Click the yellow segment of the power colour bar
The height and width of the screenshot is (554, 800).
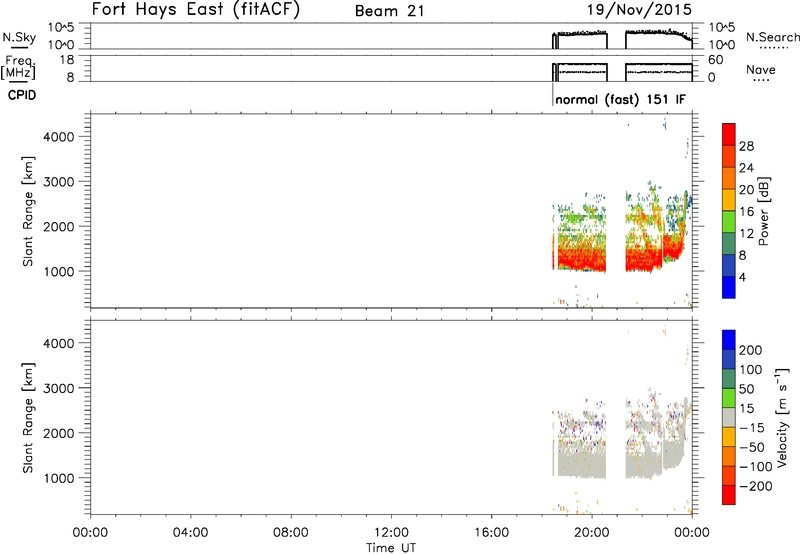click(x=729, y=199)
